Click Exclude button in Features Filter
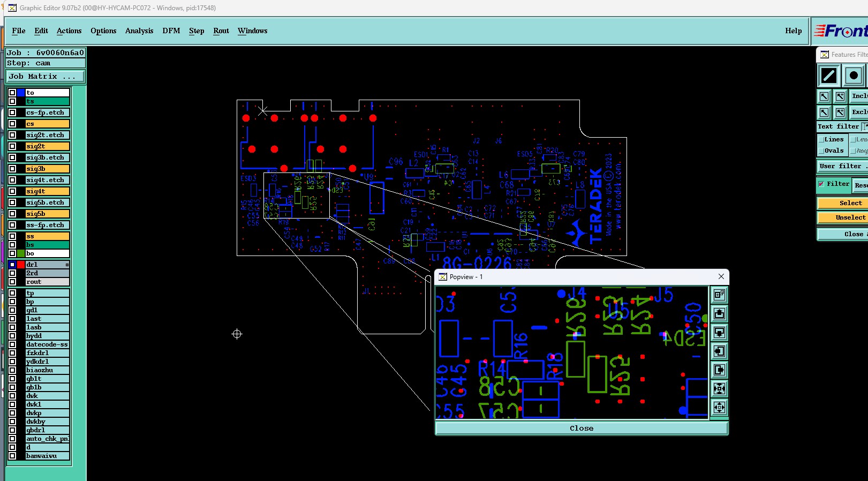 pyautogui.click(x=859, y=112)
